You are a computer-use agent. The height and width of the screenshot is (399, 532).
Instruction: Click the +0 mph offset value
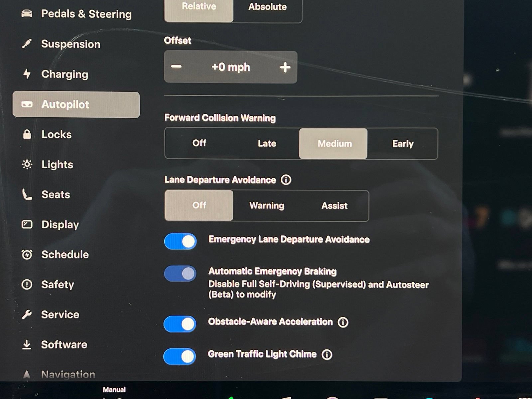click(231, 67)
